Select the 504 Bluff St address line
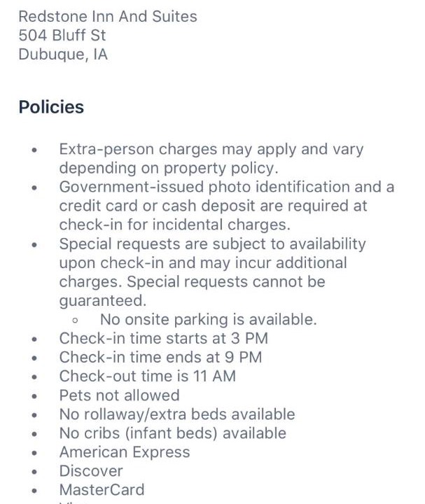This screenshot has height=504, width=425. pos(62,36)
